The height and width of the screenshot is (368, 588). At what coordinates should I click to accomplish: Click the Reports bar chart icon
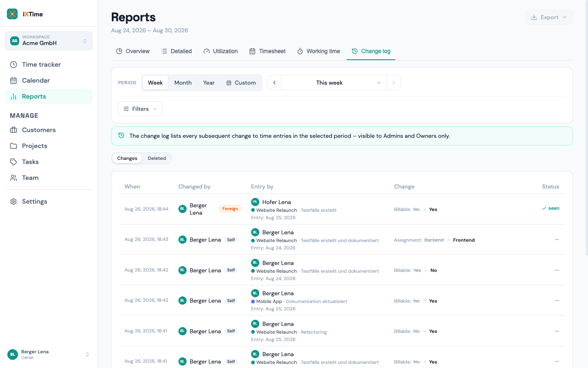click(13, 96)
